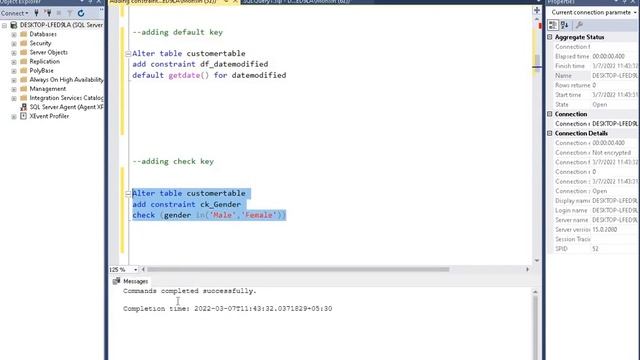Viewport: 640px width, 360px height.
Task: Select the Management tree item
Action: 47,89
